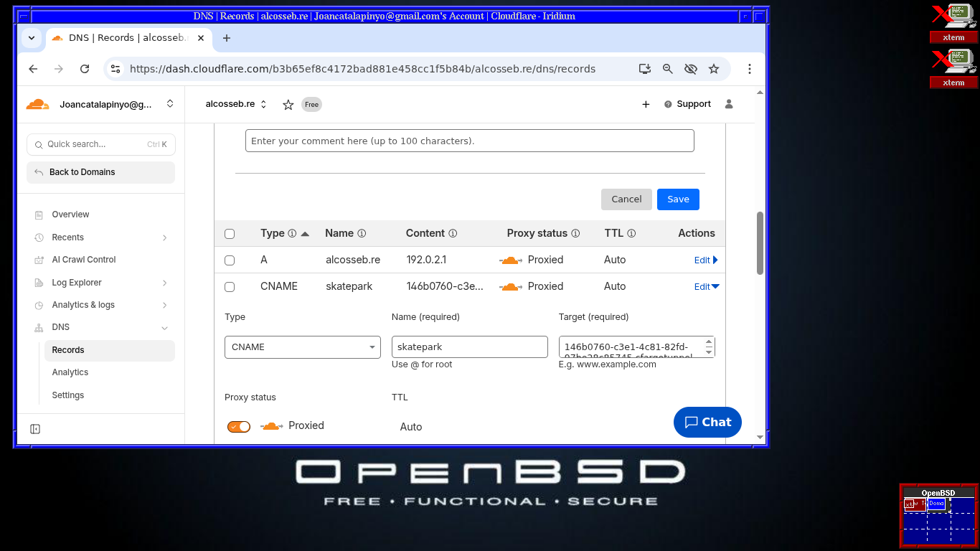The height and width of the screenshot is (551, 980).
Task: Click info icon next to Proxy status header
Action: pos(575,234)
